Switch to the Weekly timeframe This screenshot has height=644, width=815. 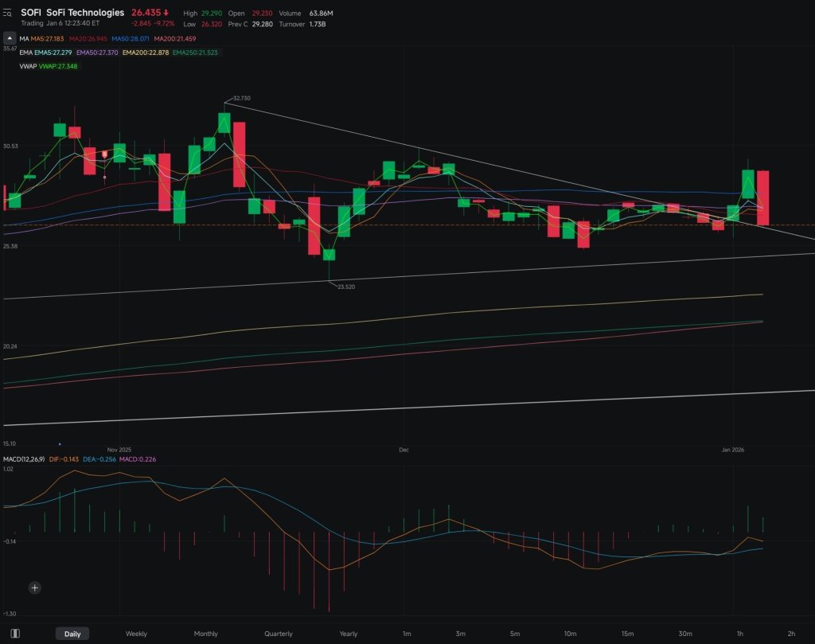(136, 634)
